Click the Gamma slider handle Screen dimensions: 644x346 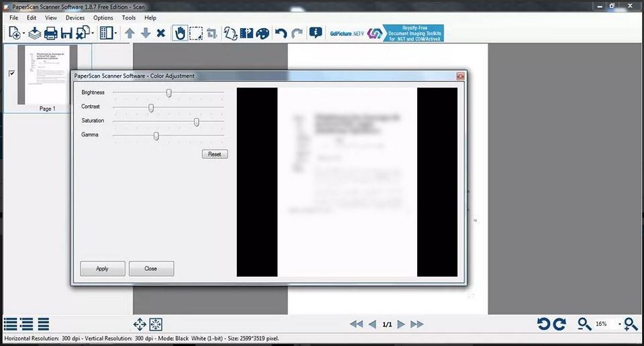coord(156,136)
